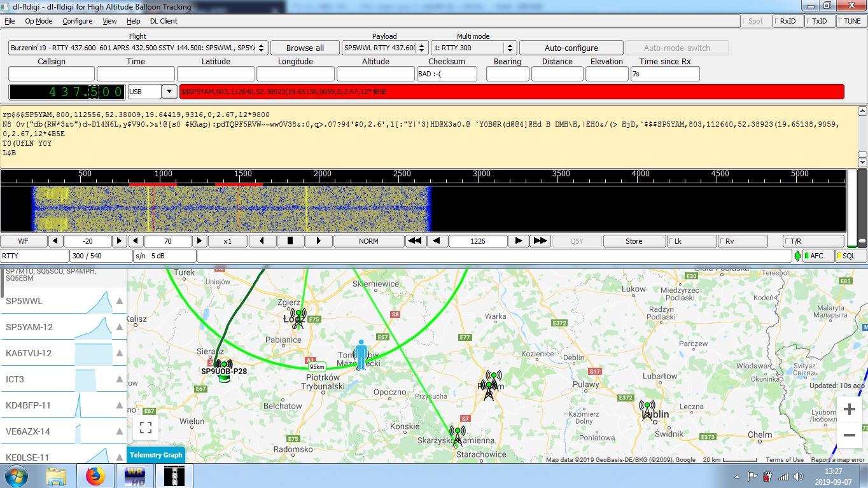868x488 pixels.
Task: Toggle the TxID button
Action: coord(819,21)
